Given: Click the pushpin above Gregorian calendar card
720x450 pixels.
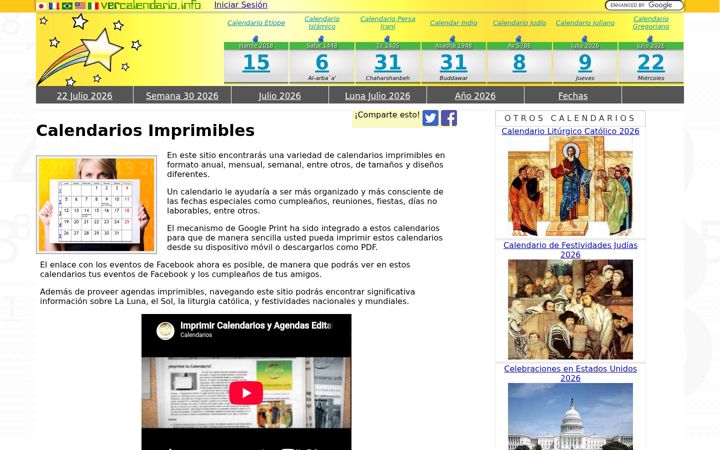Looking at the screenshot, I should click(650, 39).
